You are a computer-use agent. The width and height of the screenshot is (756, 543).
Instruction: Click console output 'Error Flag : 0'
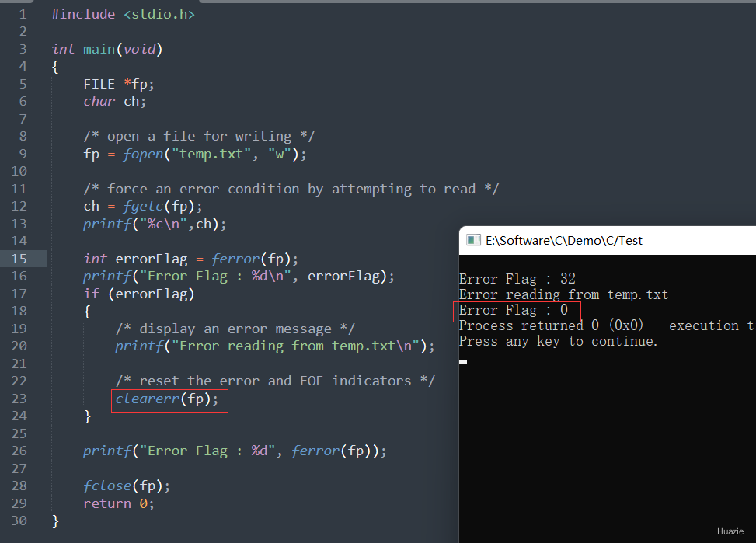click(514, 310)
